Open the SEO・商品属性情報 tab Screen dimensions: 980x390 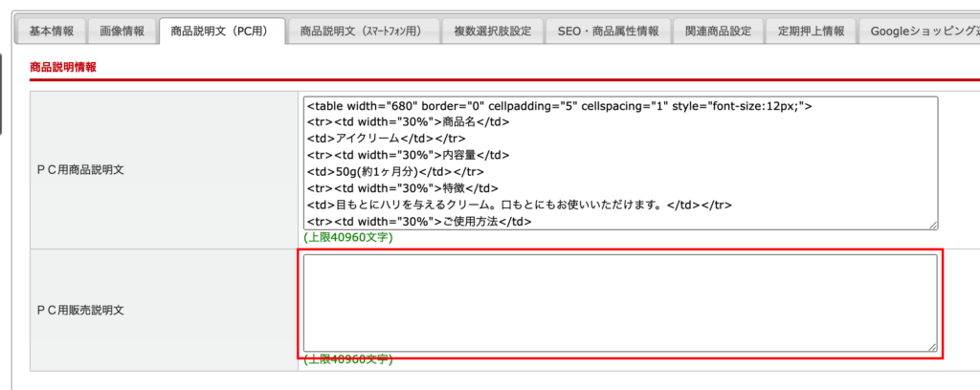pos(608,31)
